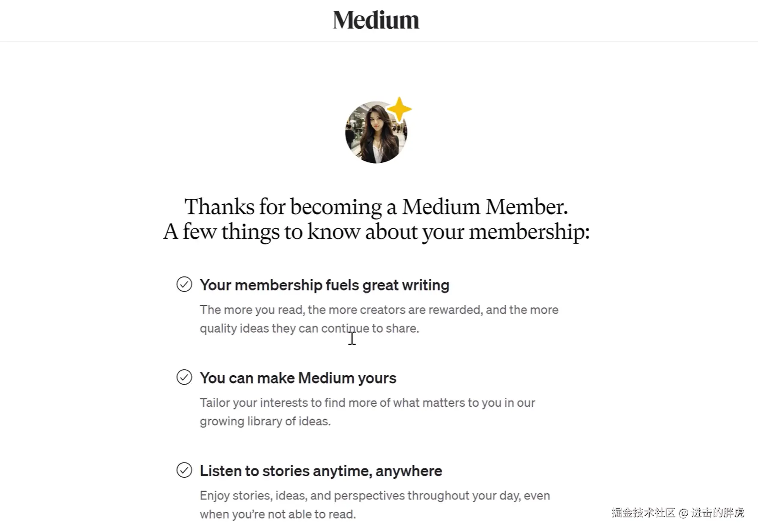This screenshot has width=758, height=532.
Task: Click the Chinese watermark text at bottom right
Action: [677, 513]
